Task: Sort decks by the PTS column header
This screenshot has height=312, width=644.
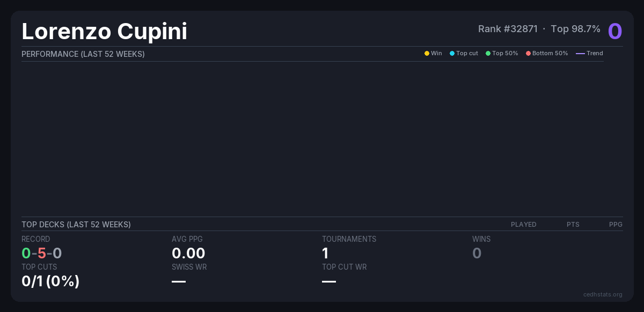Action: 573,225
